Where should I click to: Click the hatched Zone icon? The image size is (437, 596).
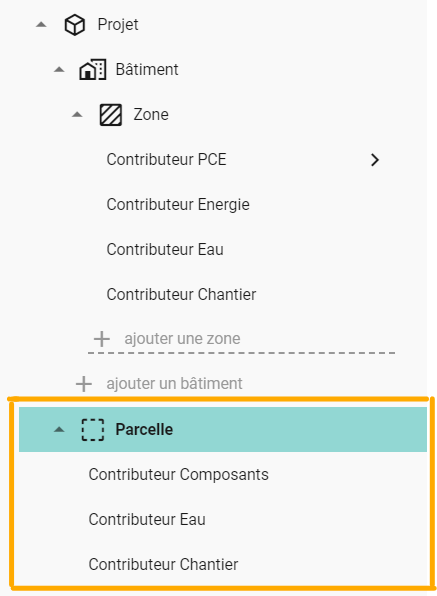point(111,115)
